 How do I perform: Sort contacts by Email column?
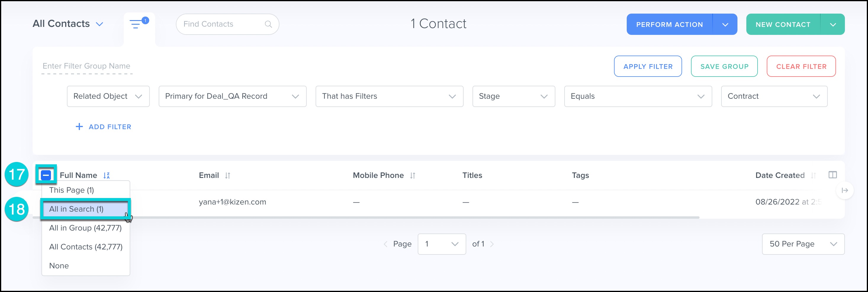228,175
